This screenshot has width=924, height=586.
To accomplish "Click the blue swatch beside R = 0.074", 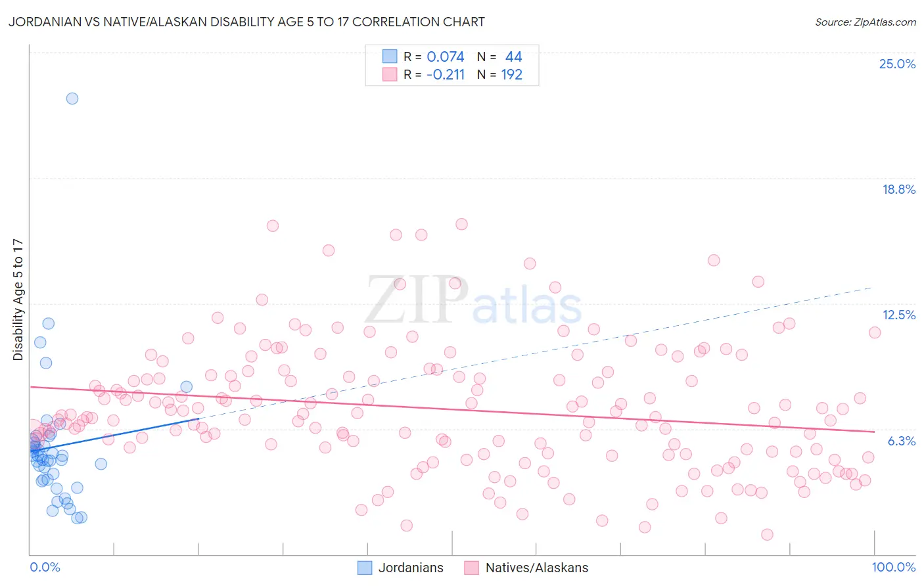I will coord(390,56).
